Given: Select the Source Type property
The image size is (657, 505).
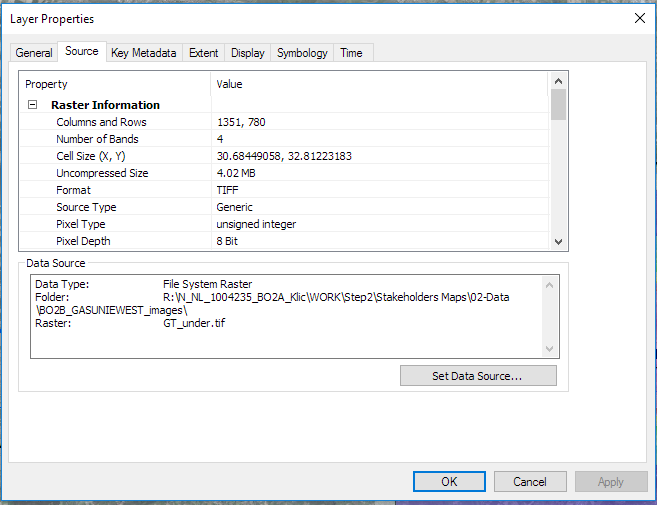Looking at the screenshot, I should point(86,207).
